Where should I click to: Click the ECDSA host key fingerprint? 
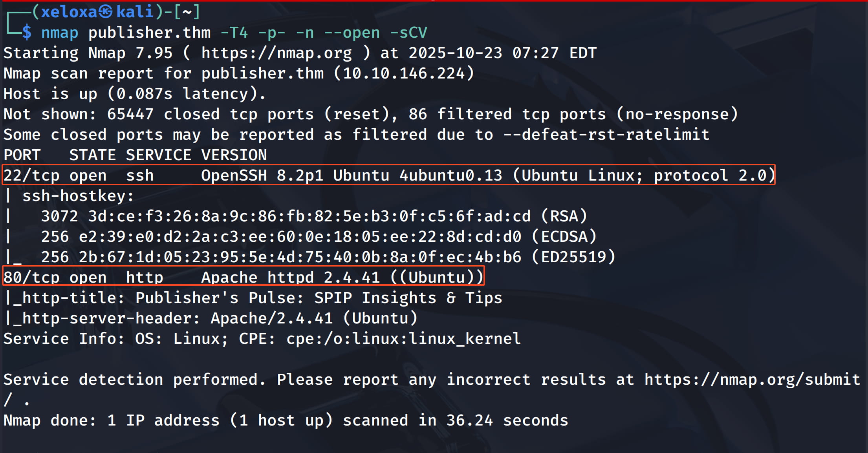point(300,237)
